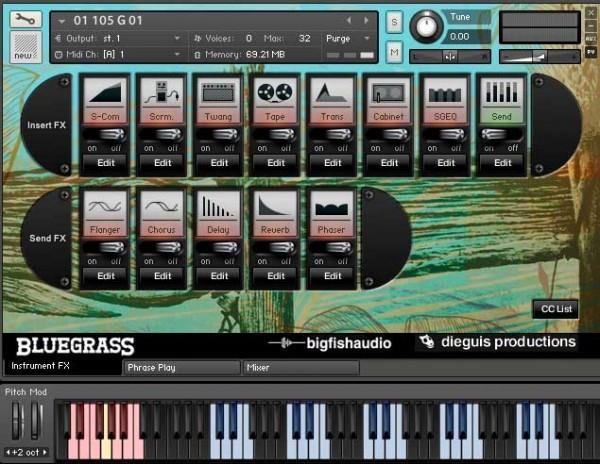Image resolution: width=600 pixels, height=464 pixels.
Task: Go to previous instrument preset arrow
Action: (349, 20)
